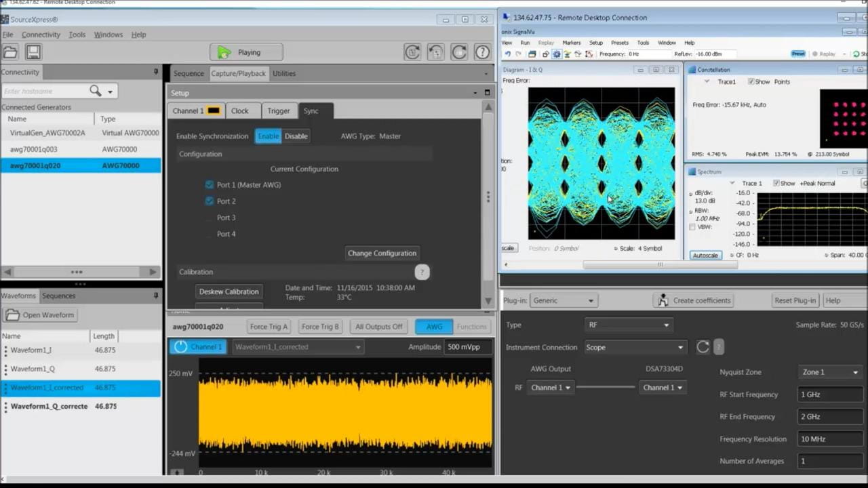The height and width of the screenshot is (488, 868).
Task: Switch to the Clock tab
Action: coord(239,110)
